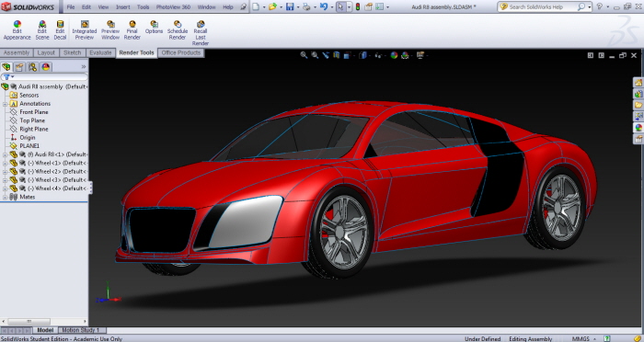Click the New document icon
This screenshot has width=644, height=342.
[x=256, y=7]
